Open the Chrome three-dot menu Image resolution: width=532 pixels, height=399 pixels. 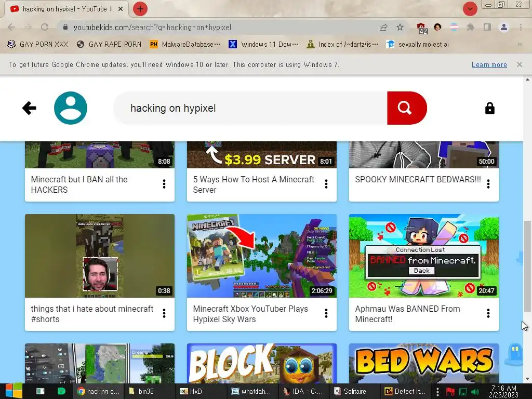[521, 27]
